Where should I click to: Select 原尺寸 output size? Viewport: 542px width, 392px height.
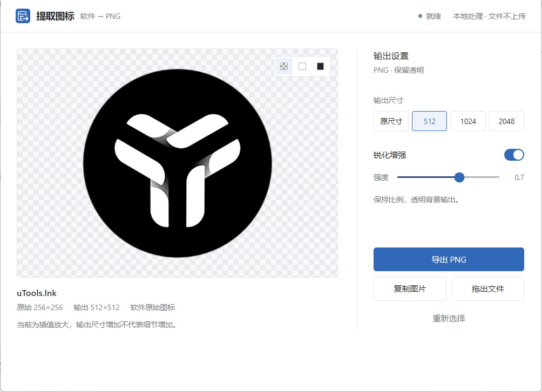(x=391, y=121)
